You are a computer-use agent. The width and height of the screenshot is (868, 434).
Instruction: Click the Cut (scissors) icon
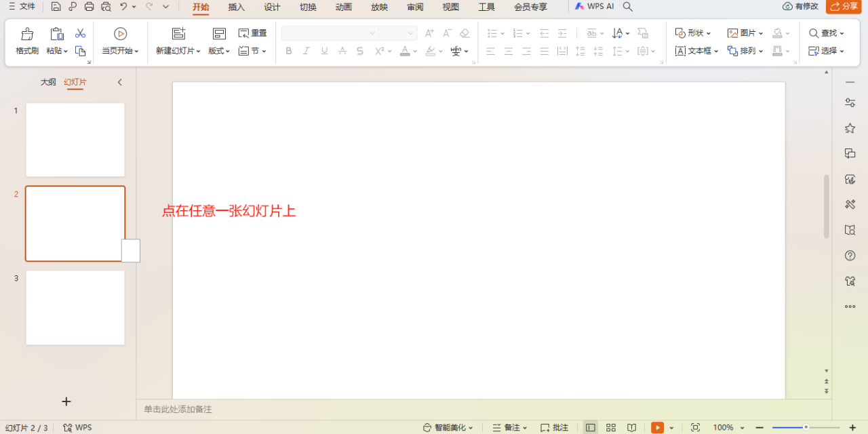[80, 32]
